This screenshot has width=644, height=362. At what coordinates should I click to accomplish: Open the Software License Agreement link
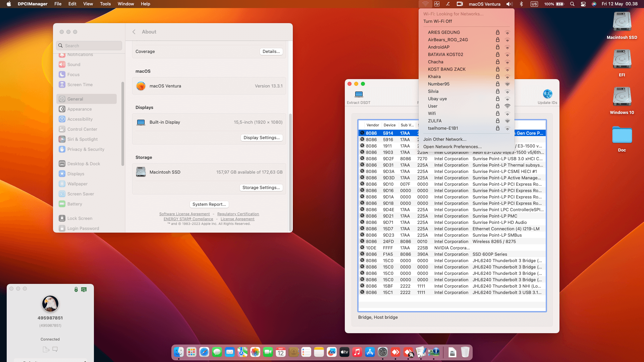pyautogui.click(x=184, y=214)
